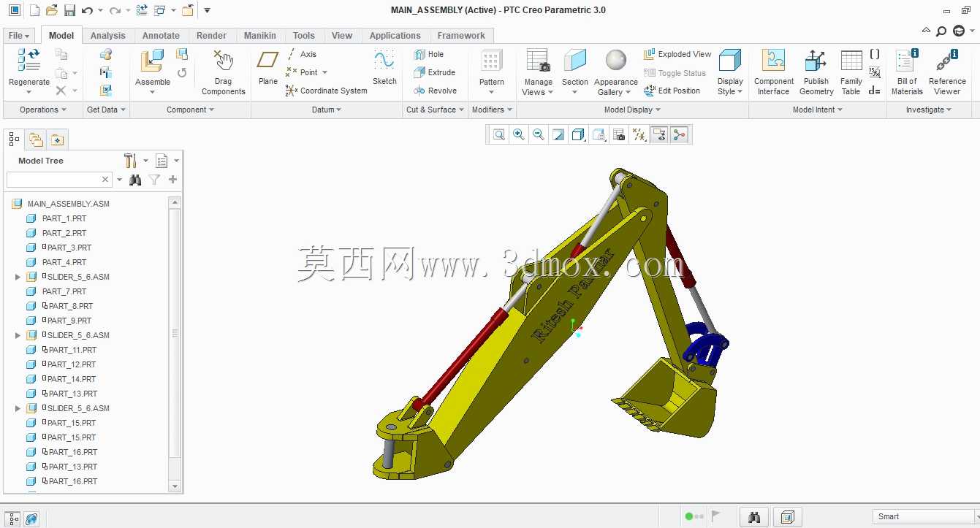The width and height of the screenshot is (980, 528).
Task: Open the Operations group dropdown
Action: coord(42,110)
